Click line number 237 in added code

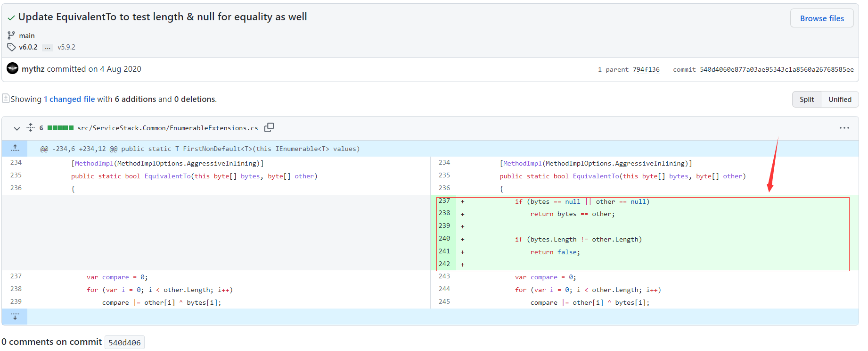click(444, 201)
